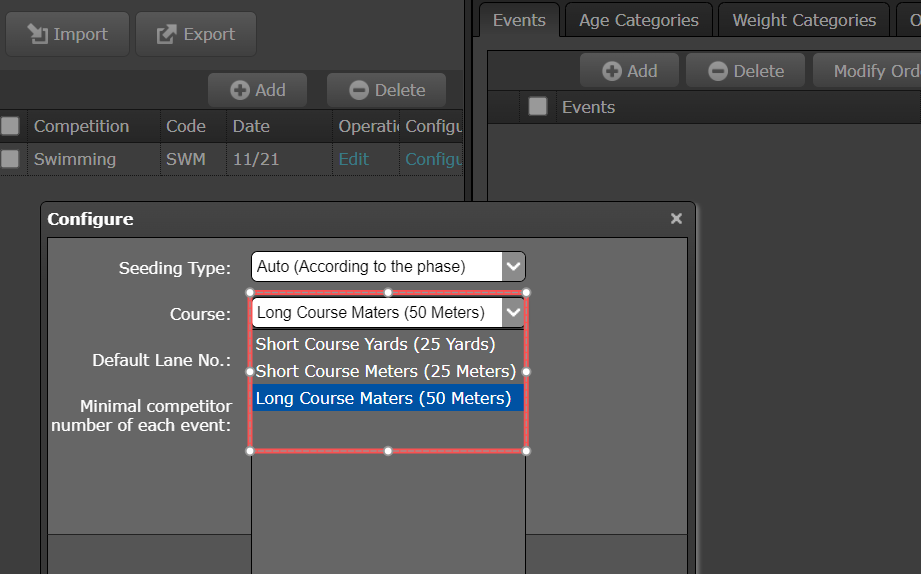921x574 pixels.
Task: Switch to the Age Categories tab
Action: pos(638,20)
